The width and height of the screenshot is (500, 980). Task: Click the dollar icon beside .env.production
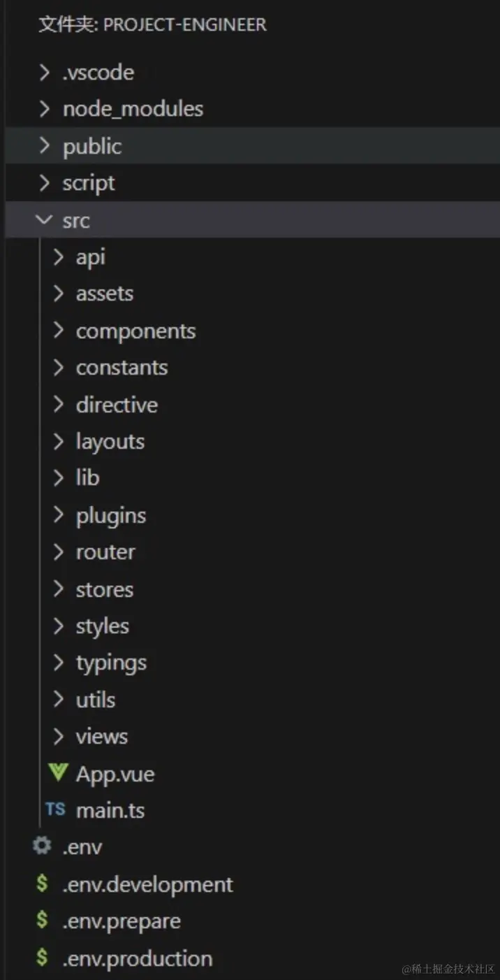[x=42, y=958]
